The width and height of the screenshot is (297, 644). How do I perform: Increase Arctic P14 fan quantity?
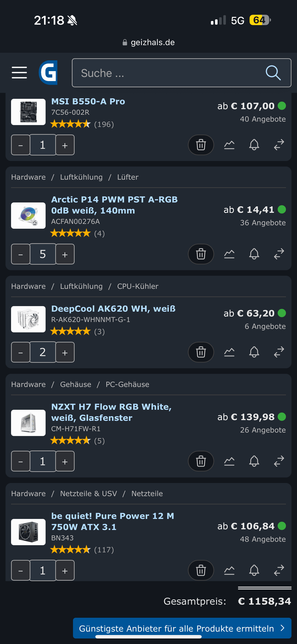pyautogui.click(x=65, y=254)
